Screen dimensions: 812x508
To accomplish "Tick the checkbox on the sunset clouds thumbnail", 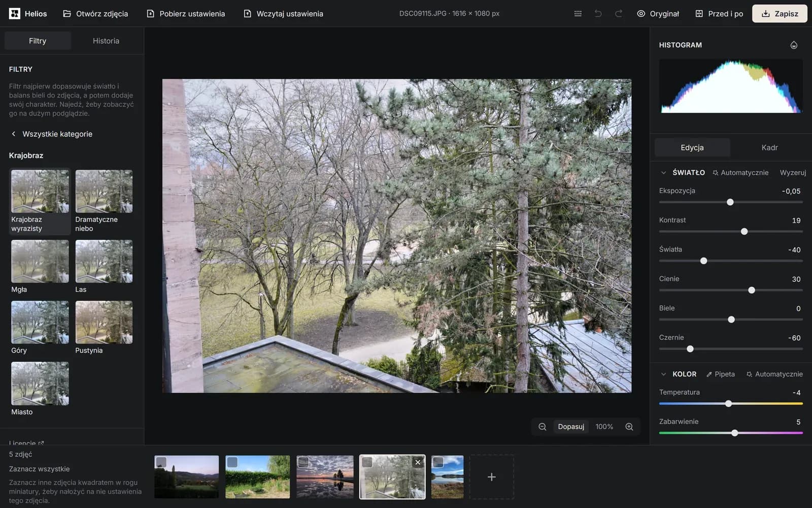I will pos(303,462).
